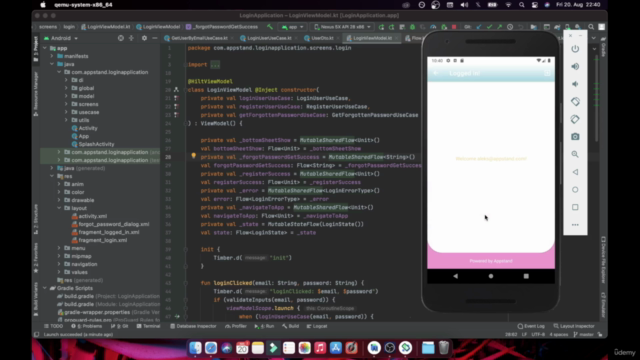Toggle the Structure side tool button
The width and height of the screenshot is (640, 360).
click(x=36, y=219)
